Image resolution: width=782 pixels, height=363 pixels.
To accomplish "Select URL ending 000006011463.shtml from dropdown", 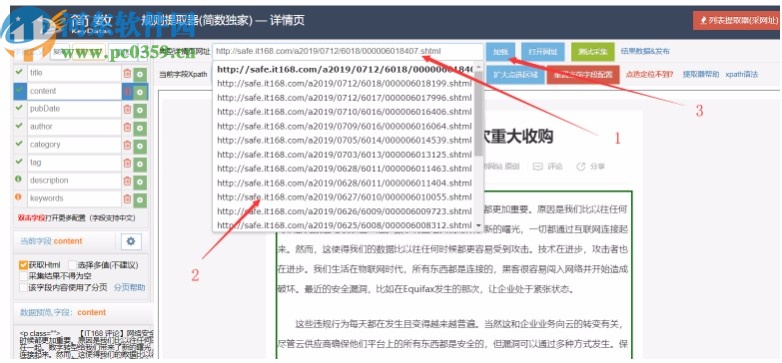I will tap(344, 169).
